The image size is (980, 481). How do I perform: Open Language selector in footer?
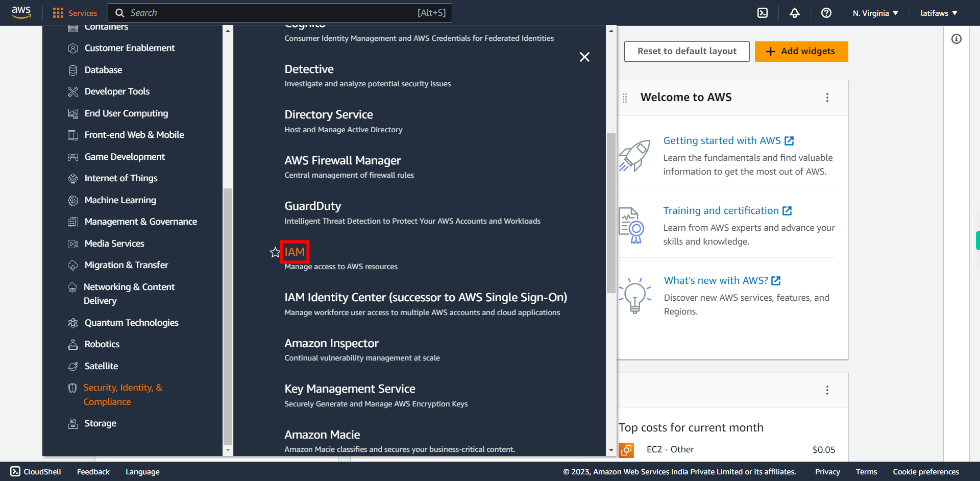(142, 472)
